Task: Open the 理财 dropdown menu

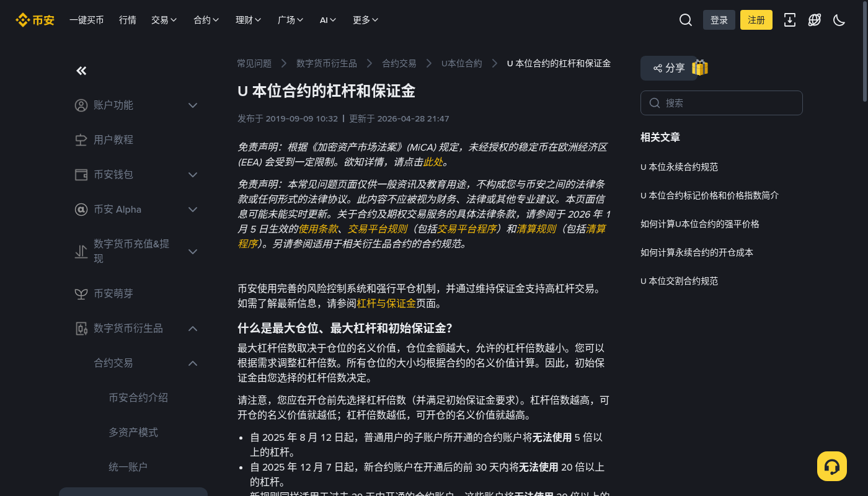Action: [x=249, y=20]
